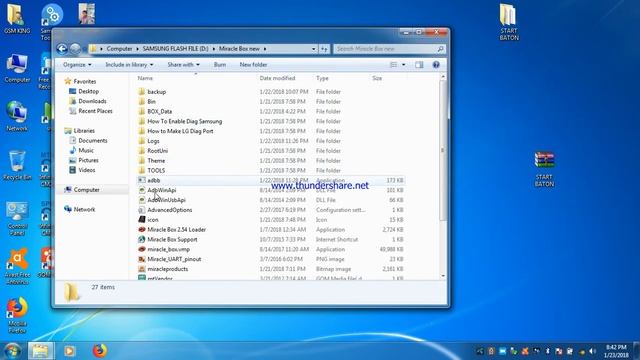Select Pictures library
This screenshot has height=360, width=640.
[x=88, y=160]
